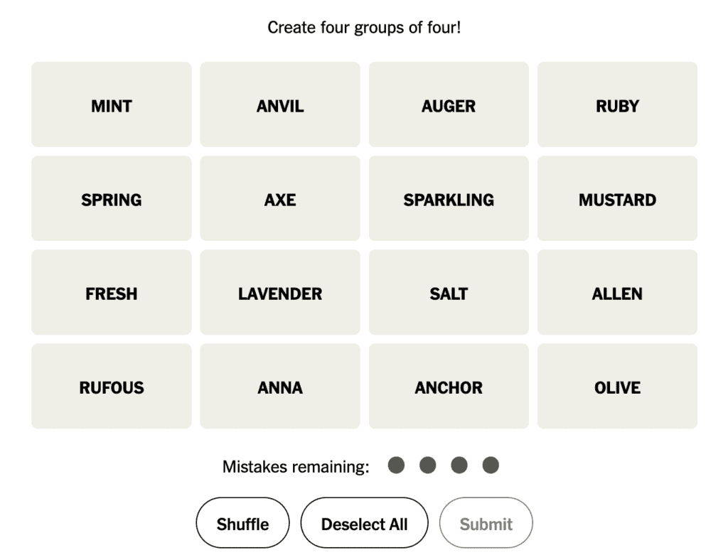Select the ANVIL tile
The height and width of the screenshot is (560, 728).
(280, 105)
